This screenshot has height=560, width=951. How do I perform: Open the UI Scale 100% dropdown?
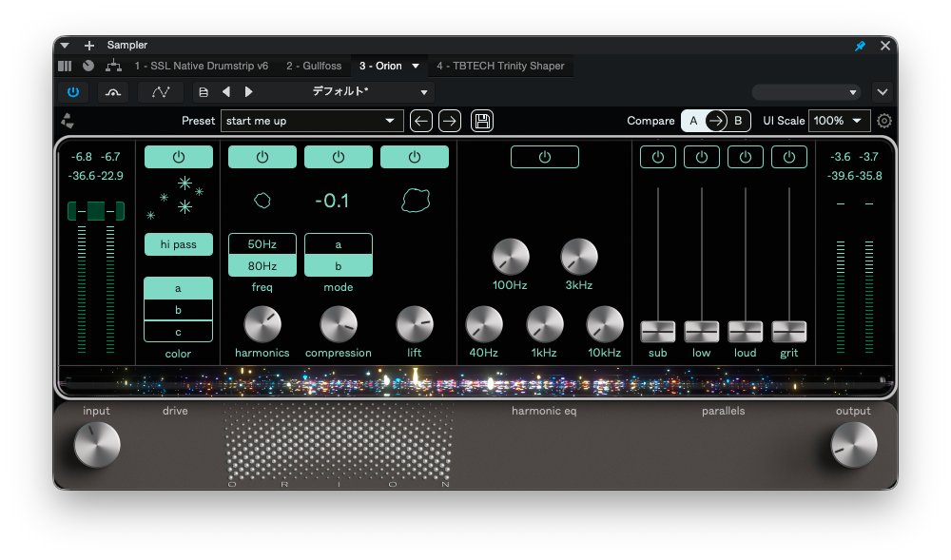point(839,121)
